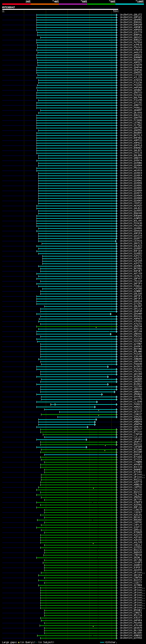Screen dimensions: 146x644
Task: Select the UniRef100_P48498 label
Action: coord(131,364)
